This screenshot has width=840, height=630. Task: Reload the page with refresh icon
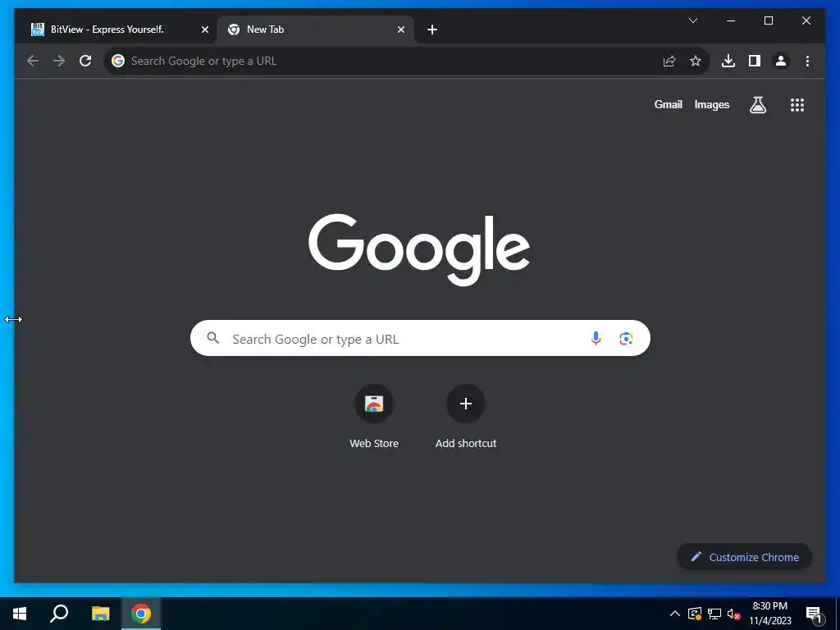[85, 61]
